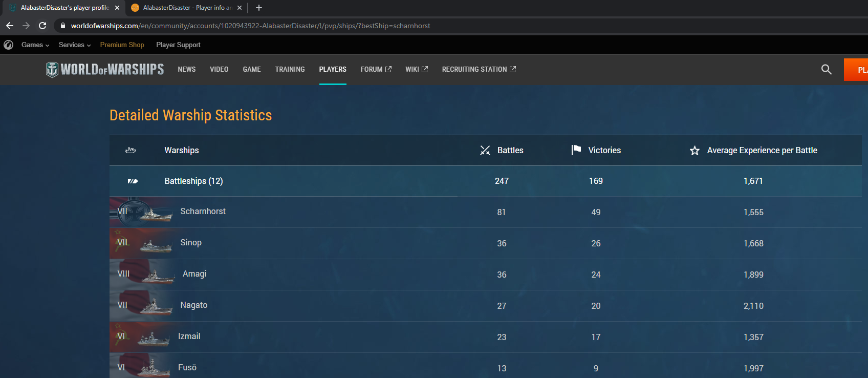868x378 pixels.
Task: Open the external FORUM link
Action: pos(376,69)
